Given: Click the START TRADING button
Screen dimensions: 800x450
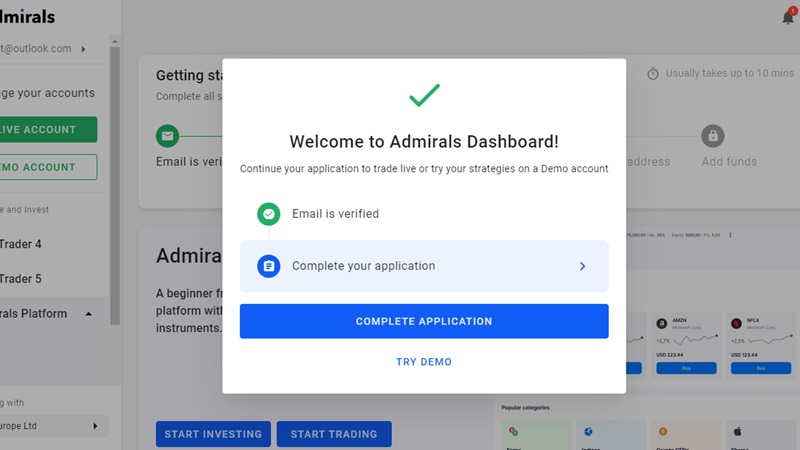Looking at the screenshot, I should pos(334,434).
